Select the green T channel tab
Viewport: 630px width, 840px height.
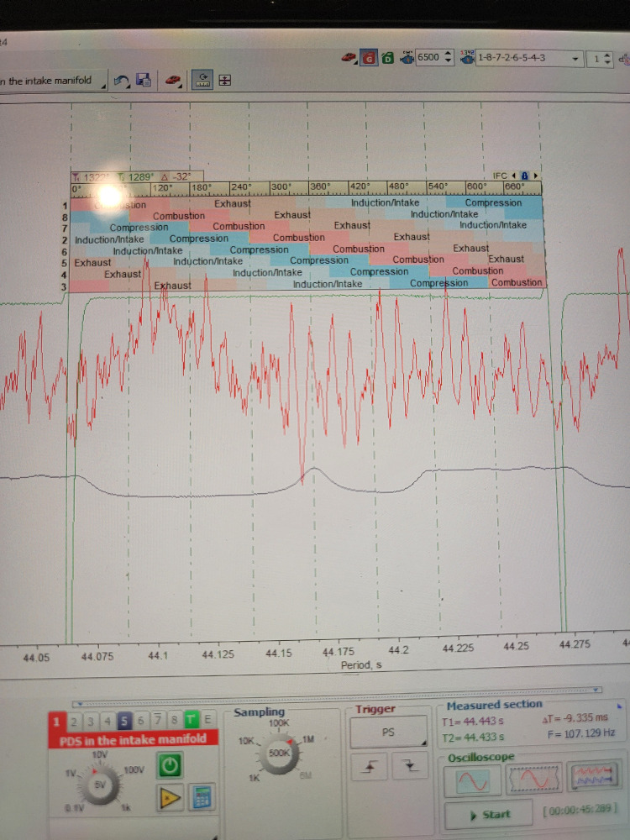click(192, 720)
